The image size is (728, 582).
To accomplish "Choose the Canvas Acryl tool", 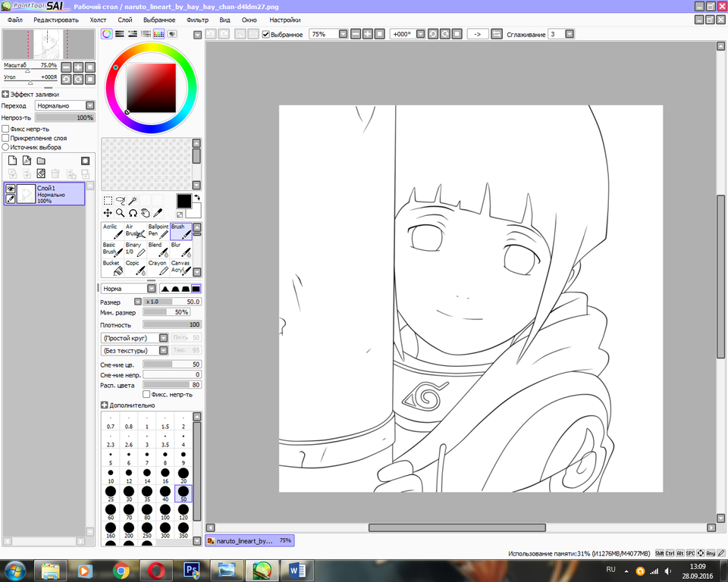I will pos(180,268).
